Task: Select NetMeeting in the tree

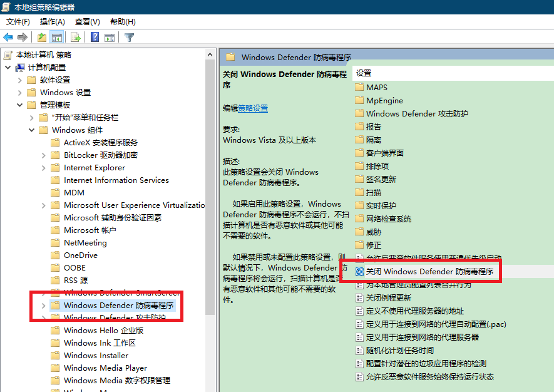Action: [x=85, y=243]
